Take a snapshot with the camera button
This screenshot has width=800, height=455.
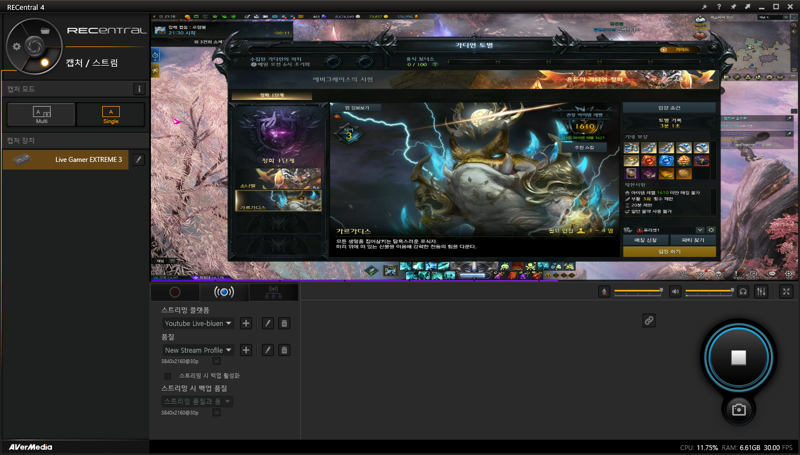738,410
